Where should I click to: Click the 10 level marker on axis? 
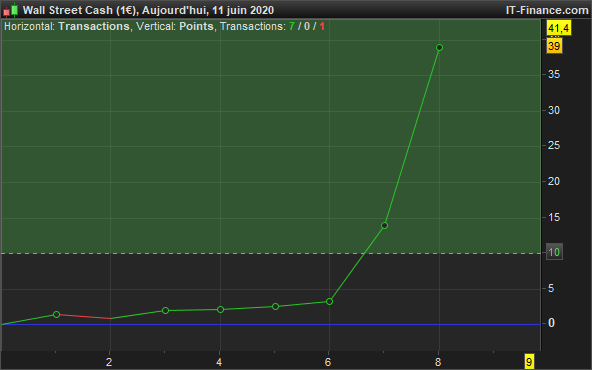pos(554,252)
